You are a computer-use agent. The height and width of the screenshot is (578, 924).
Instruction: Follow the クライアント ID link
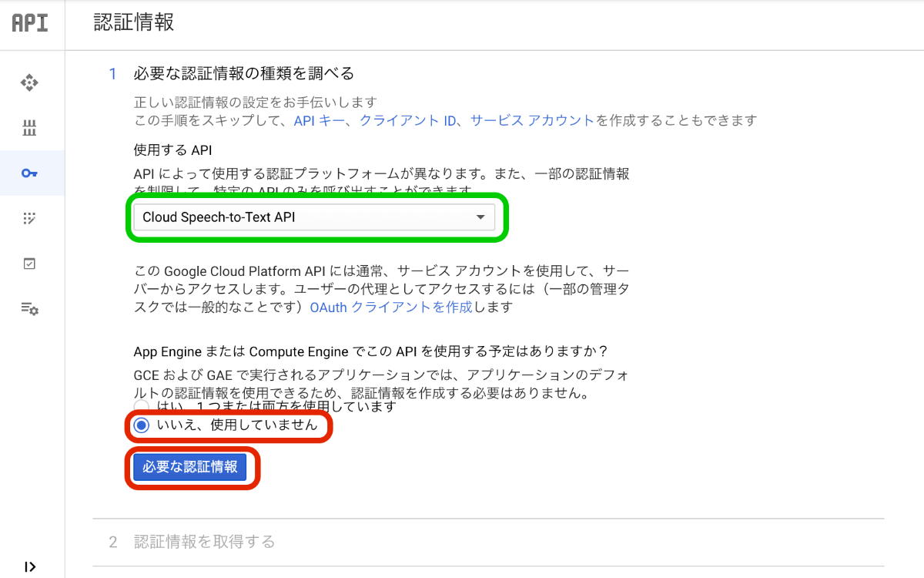pos(408,120)
